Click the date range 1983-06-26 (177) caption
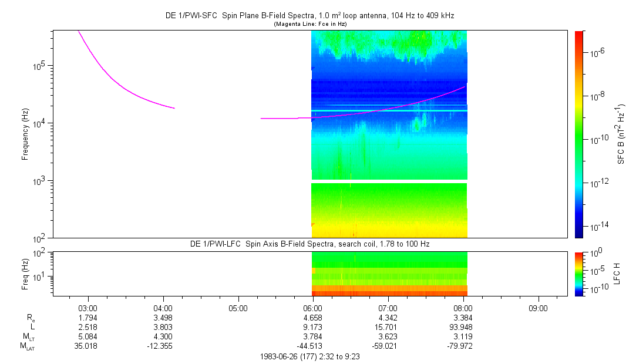The image size is (636, 364). click(x=309, y=357)
